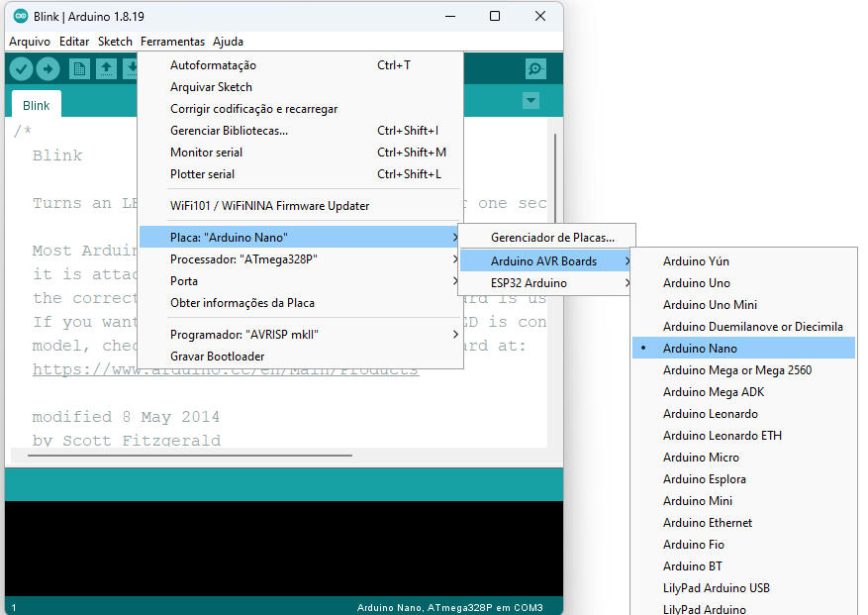
Task: Click the line number 1 in status bar
Action: pyautogui.click(x=14, y=608)
